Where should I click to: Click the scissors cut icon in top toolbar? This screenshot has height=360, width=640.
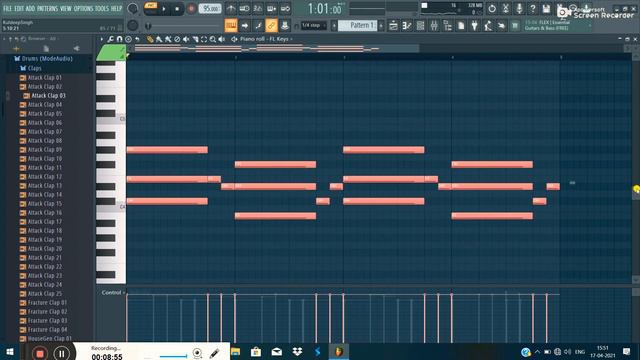coord(506,8)
